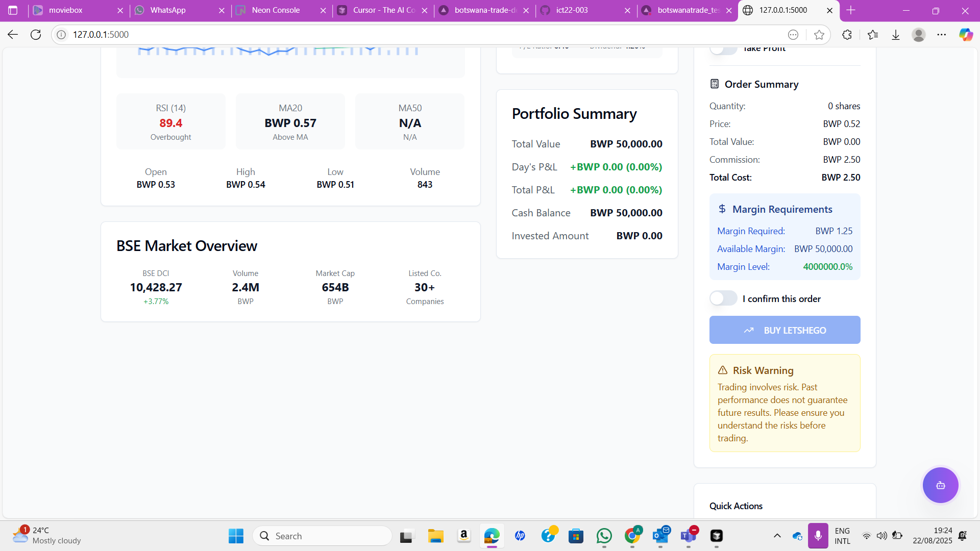
Task: Click the browser profile avatar icon
Action: point(919,35)
